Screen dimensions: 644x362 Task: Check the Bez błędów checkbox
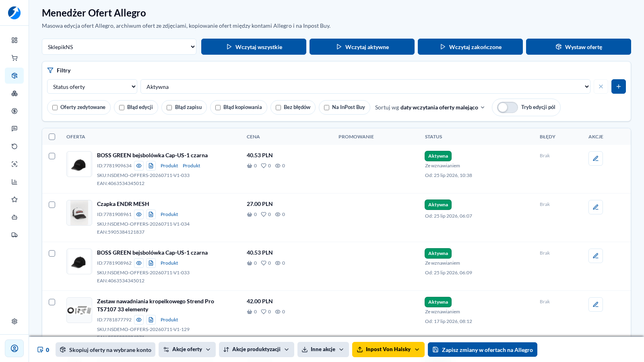279,107
